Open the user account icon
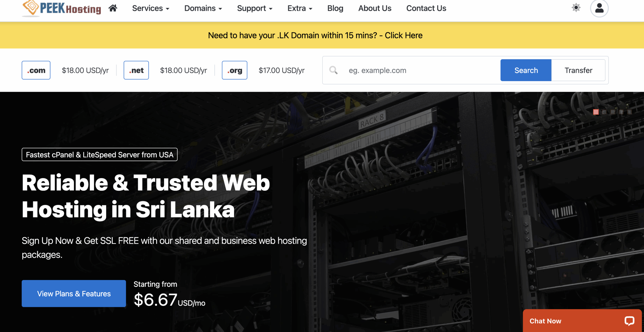 [x=599, y=8]
